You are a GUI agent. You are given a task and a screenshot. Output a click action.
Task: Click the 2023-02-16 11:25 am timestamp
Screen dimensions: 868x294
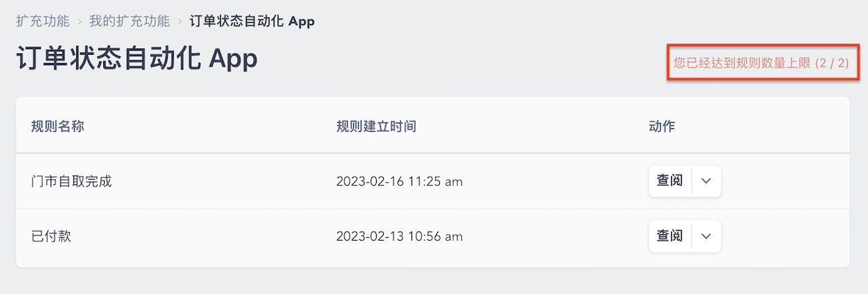(399, 182)
